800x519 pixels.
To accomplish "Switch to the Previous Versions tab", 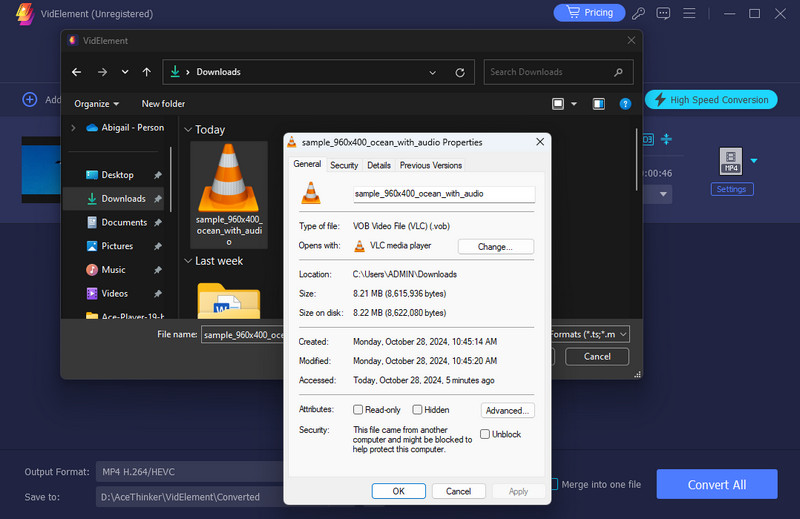I will pos(431,165).
